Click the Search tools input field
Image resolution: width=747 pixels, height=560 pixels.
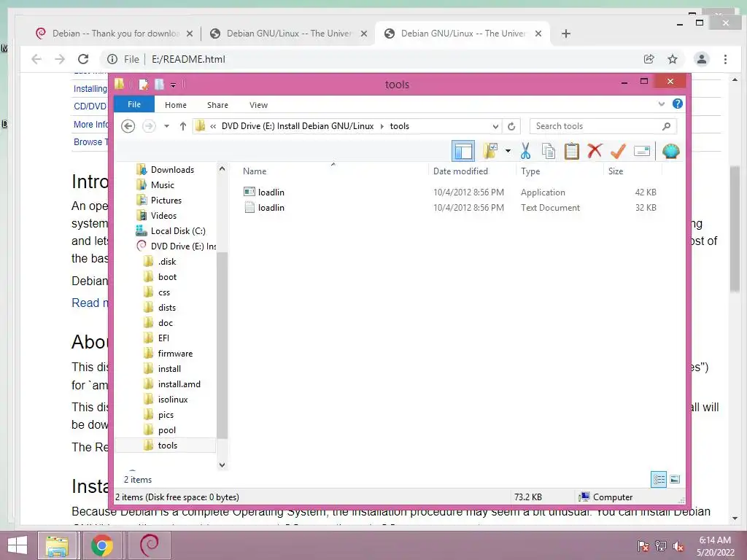[603, 126]
